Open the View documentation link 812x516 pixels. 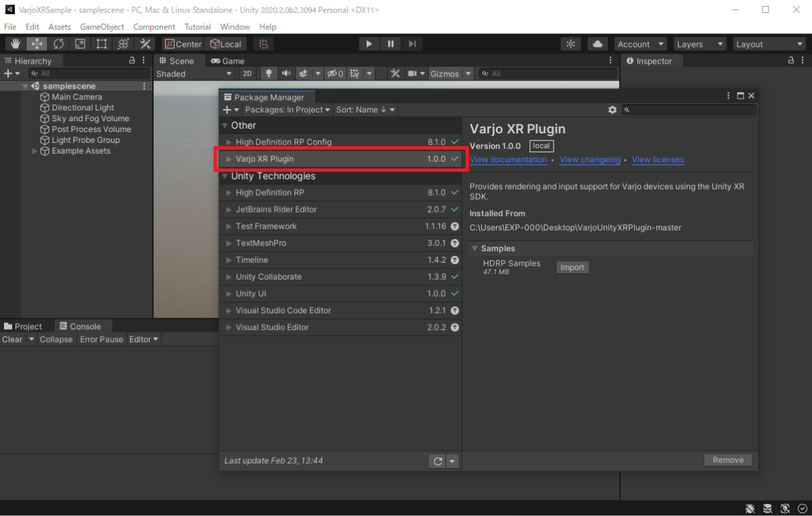[508, 160]
